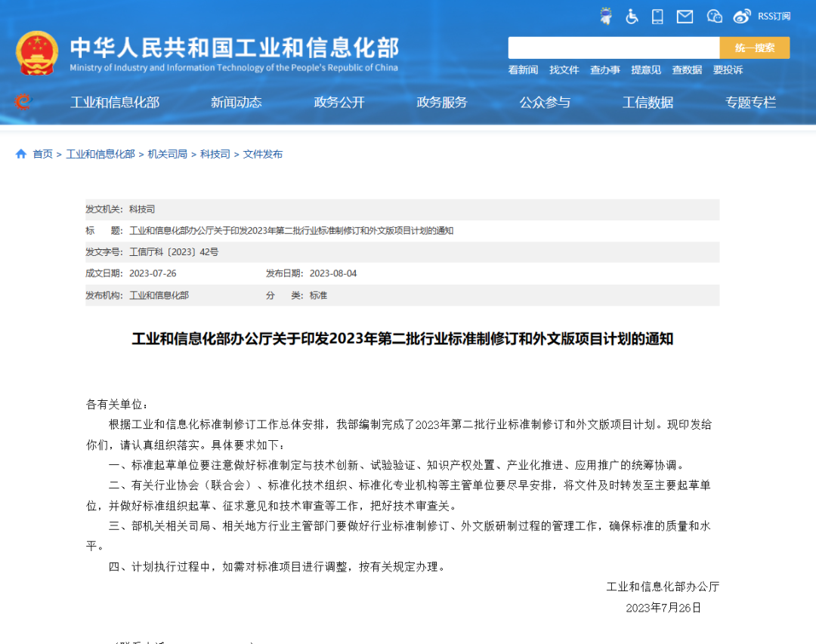Image resolution: width=816 pixels, height=644 pixels.
Task: Click the WeChat icon in header
Action: point(714,16)
